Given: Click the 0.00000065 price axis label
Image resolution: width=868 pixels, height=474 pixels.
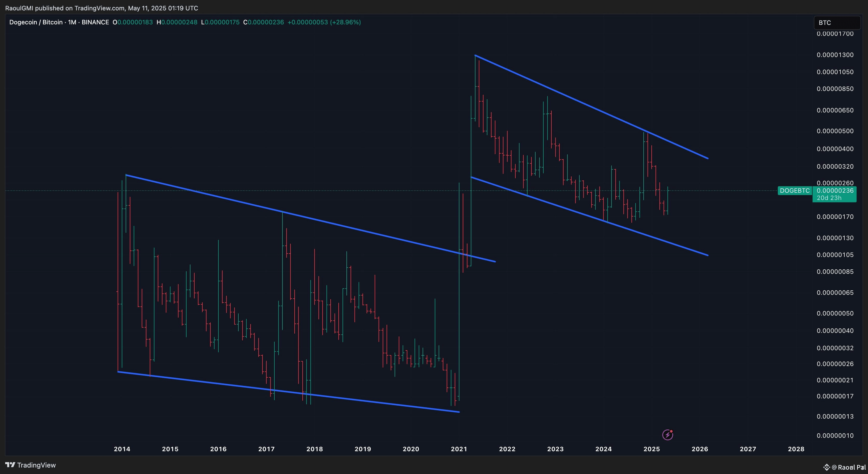Looking at the screenshot, I should [x=835, y=292].
